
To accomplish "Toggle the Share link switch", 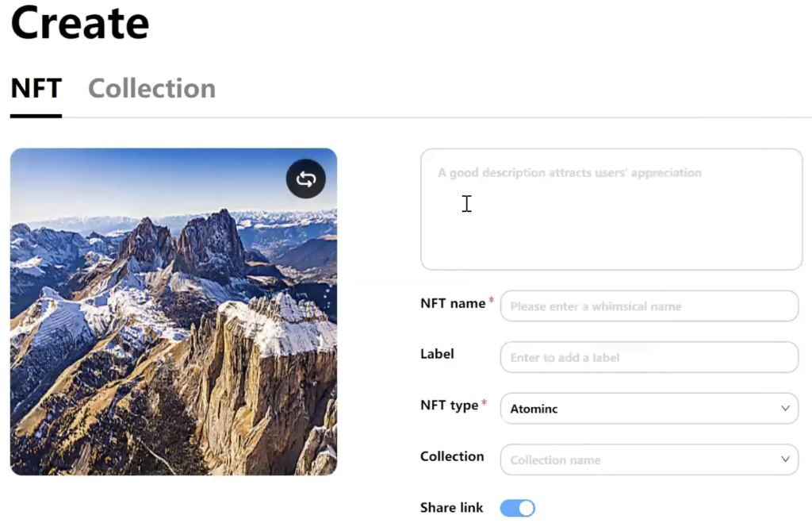I will (517, 508).
